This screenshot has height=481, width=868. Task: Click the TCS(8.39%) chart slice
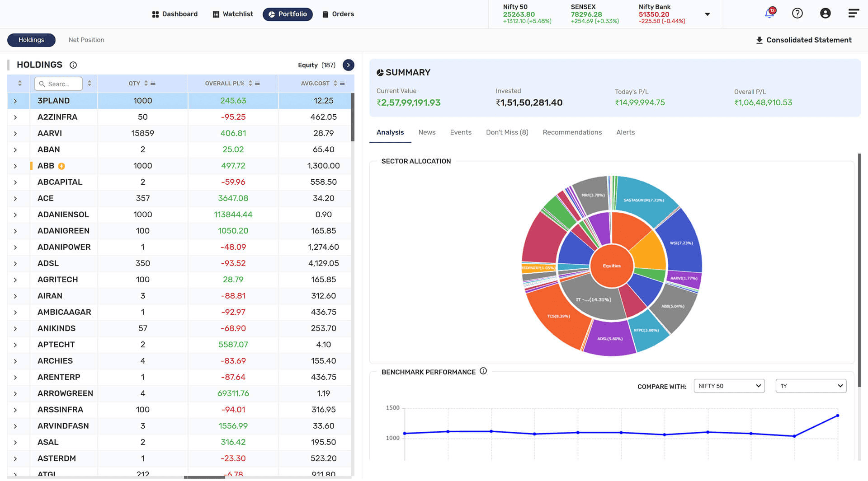pos(559,317)
